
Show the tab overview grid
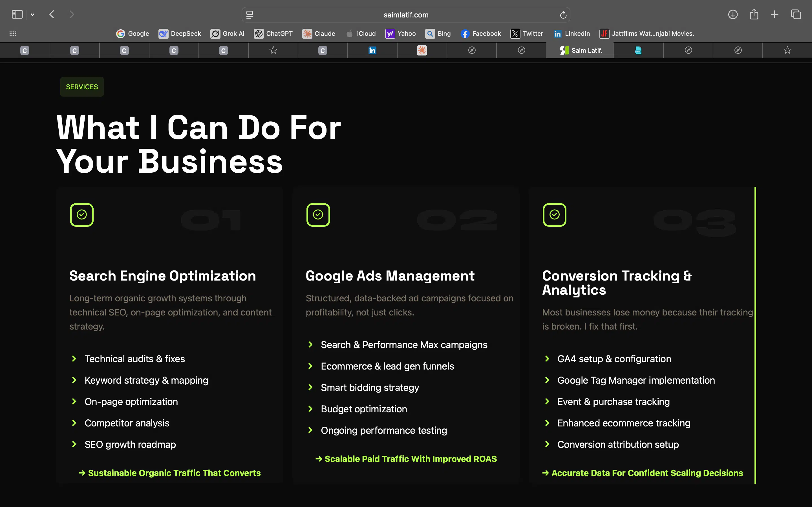click(796, 14)
